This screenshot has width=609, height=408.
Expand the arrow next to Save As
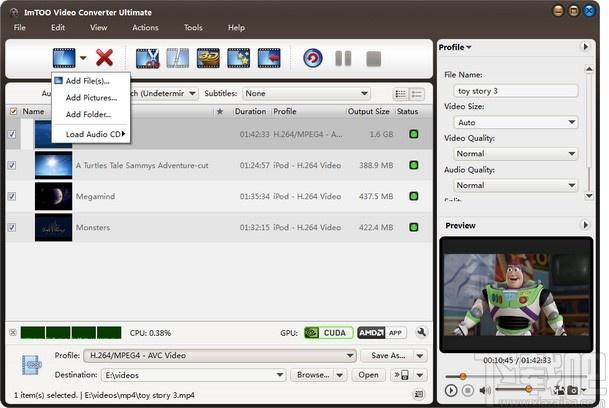[x=420, y=356]
